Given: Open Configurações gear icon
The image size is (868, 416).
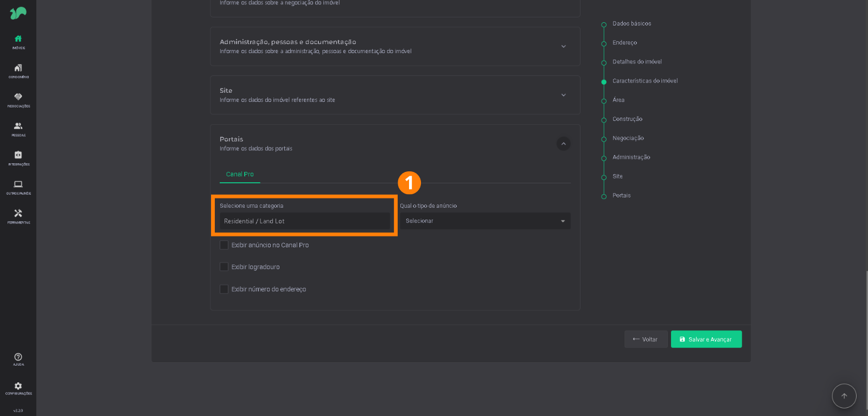Looking at the screenshot, I should [18, 388].
